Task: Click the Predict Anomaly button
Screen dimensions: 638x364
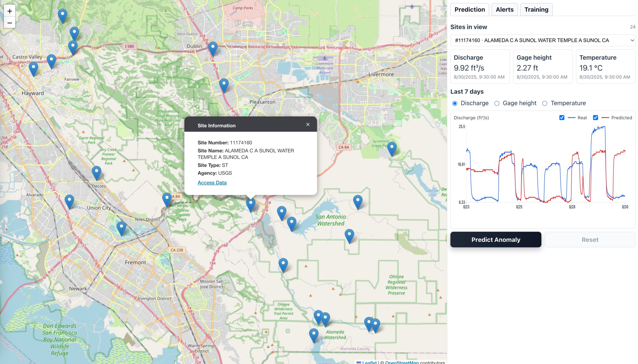Action: 495,240
